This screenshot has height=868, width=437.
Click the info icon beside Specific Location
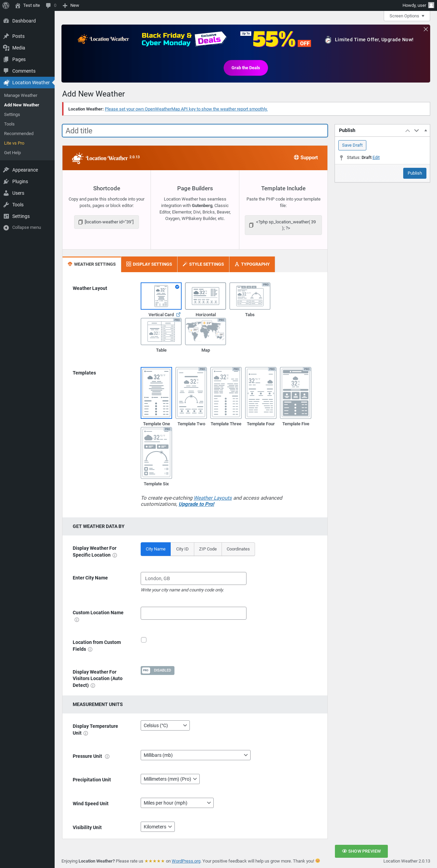pos(115,555)
